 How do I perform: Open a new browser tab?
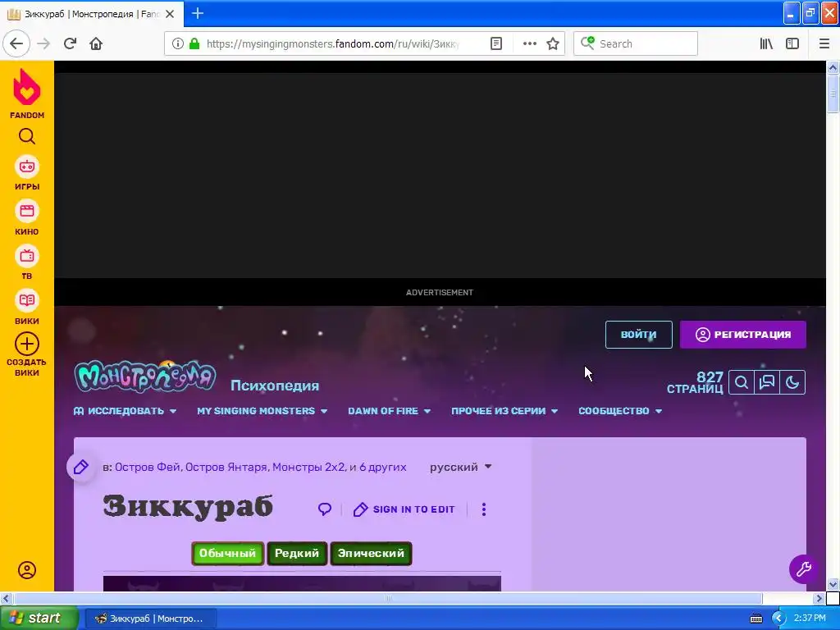tap(197, 13)
